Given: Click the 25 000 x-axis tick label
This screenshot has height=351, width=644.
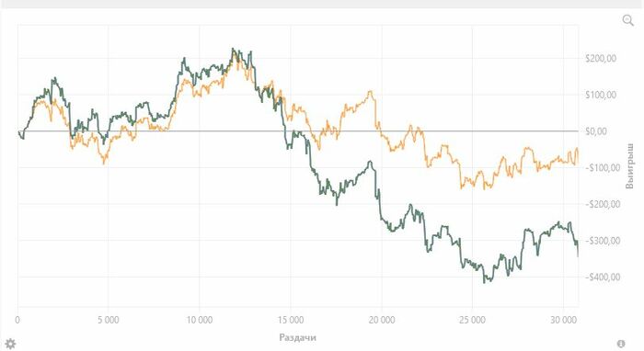Looking at the screenshot, I should pyautogui.click(x=472, y=320).
